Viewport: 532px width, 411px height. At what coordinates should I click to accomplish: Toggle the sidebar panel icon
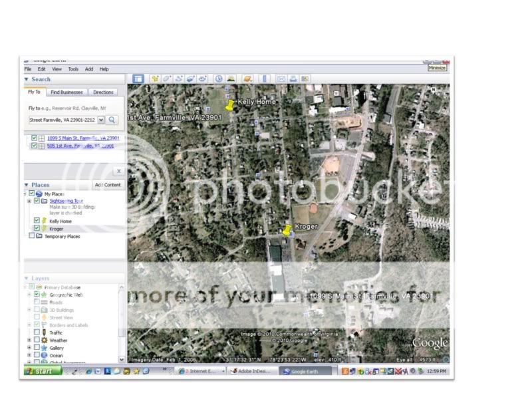coord(138,78)
